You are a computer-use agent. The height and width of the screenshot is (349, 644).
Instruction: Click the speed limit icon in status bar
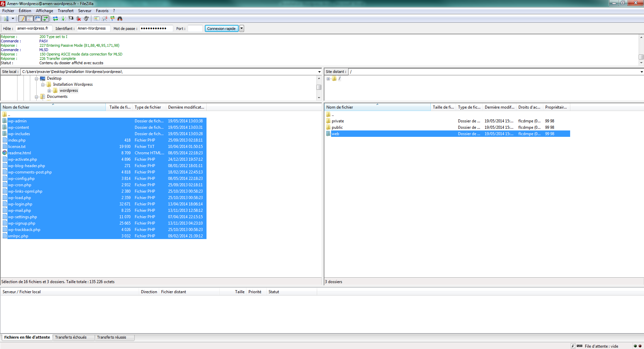pyautogui.click(x=580, y=346)
